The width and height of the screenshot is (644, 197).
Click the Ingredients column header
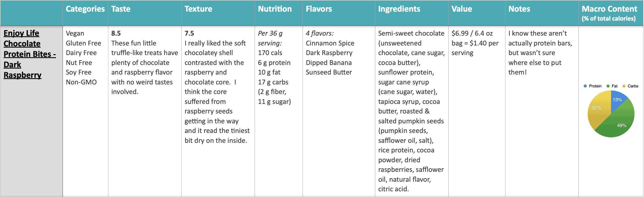tap(399, 9)
